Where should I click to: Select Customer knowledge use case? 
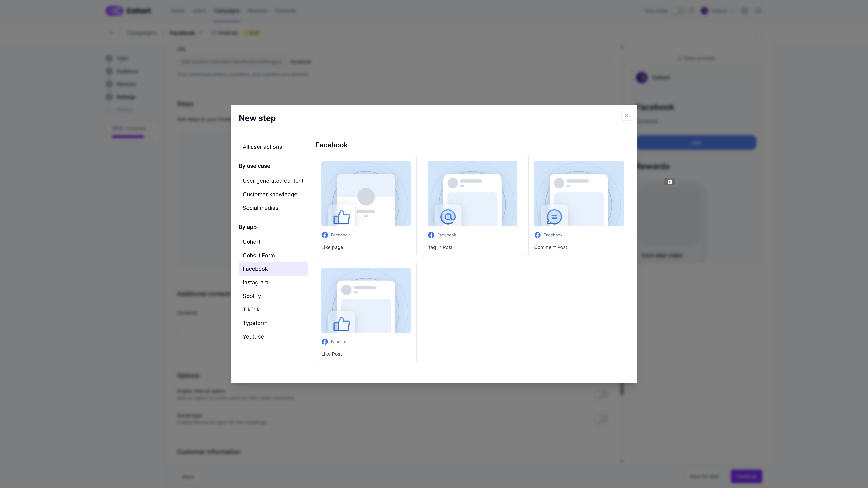270,194
